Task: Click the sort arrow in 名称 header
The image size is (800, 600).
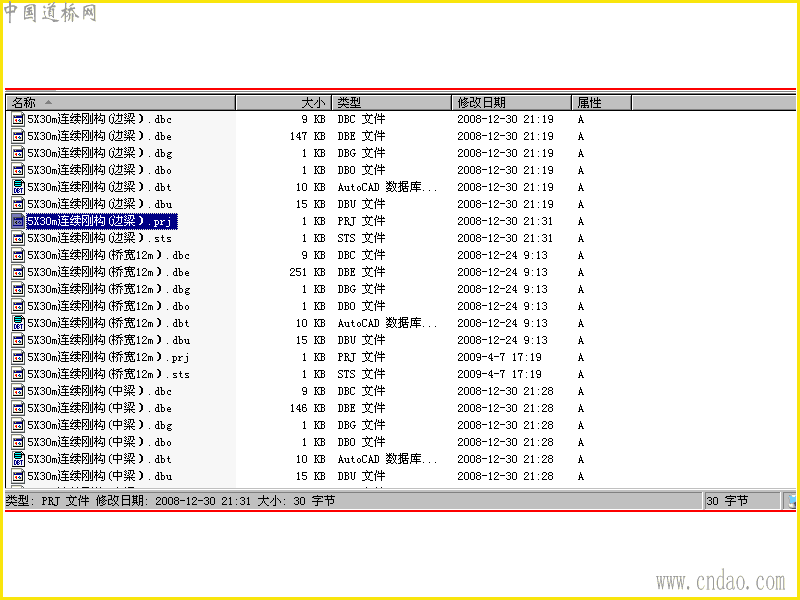Action: pos(48,103)
